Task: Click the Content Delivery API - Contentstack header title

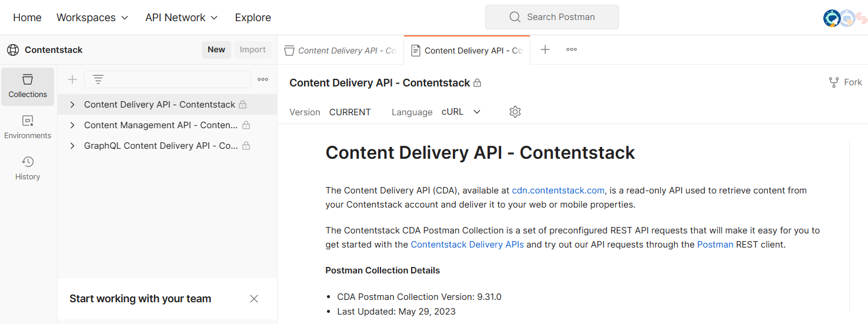Action: [x=380, y=83]
